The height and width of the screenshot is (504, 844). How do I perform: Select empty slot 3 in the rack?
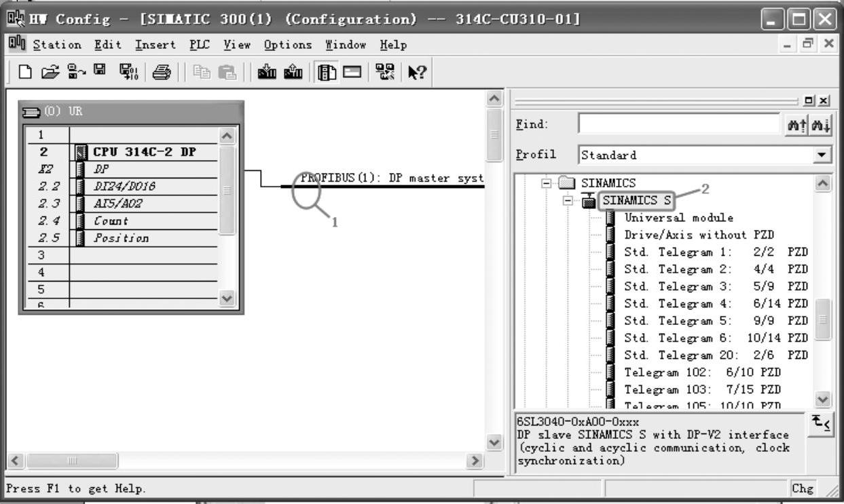pos(122,256)
